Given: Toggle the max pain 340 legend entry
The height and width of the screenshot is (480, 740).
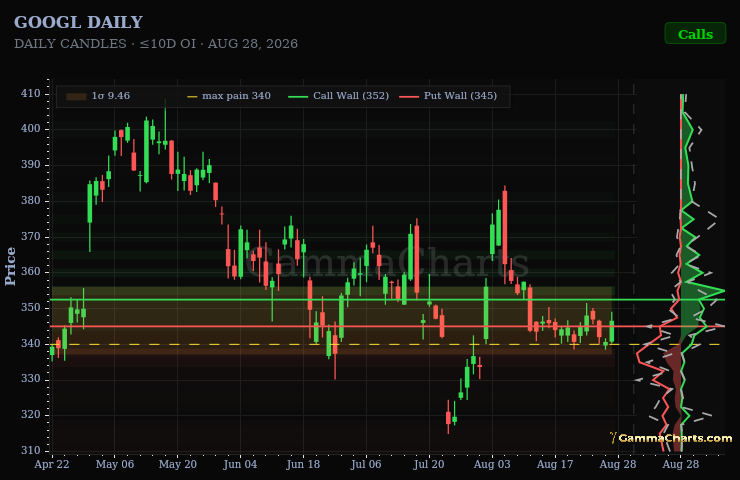Looking at the screenshot, I should (x=229, y=96).
